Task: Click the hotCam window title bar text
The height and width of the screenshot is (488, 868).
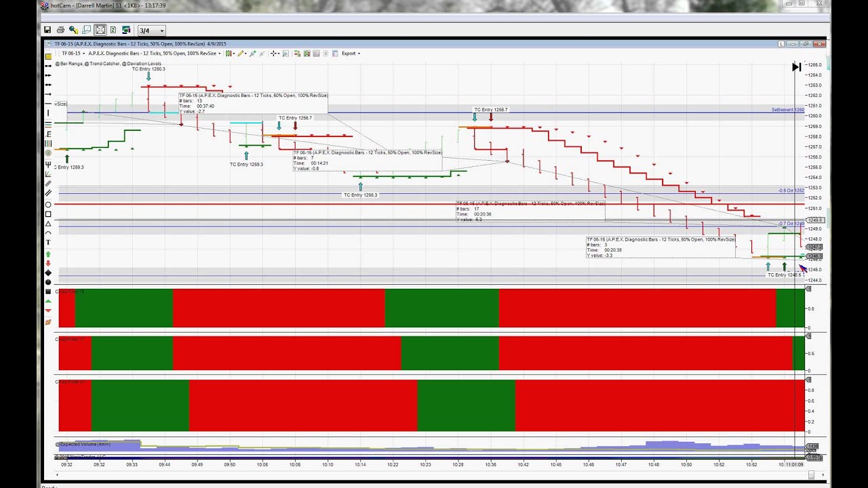Action: pyautogui.click(x=108, y=5)
